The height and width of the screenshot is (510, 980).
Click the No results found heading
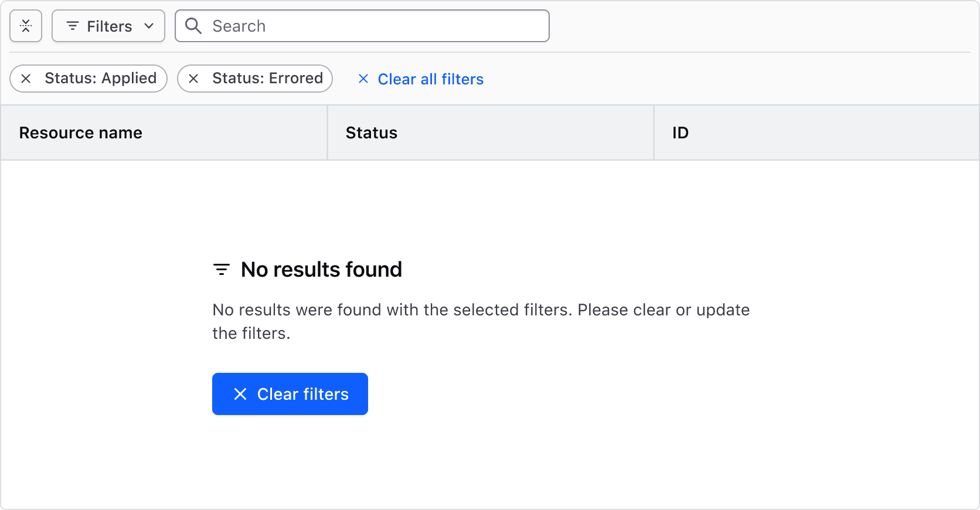[x=321, y=269]
